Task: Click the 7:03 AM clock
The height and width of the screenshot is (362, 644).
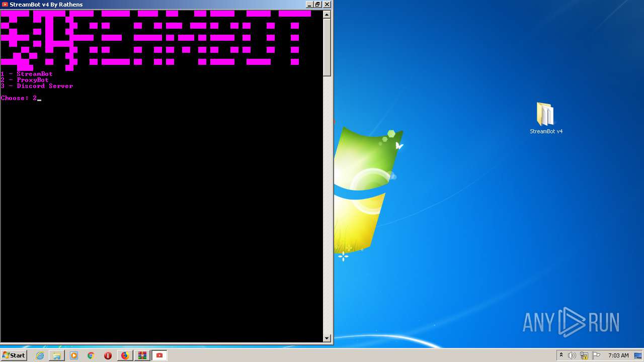Action: coord(618,355)
